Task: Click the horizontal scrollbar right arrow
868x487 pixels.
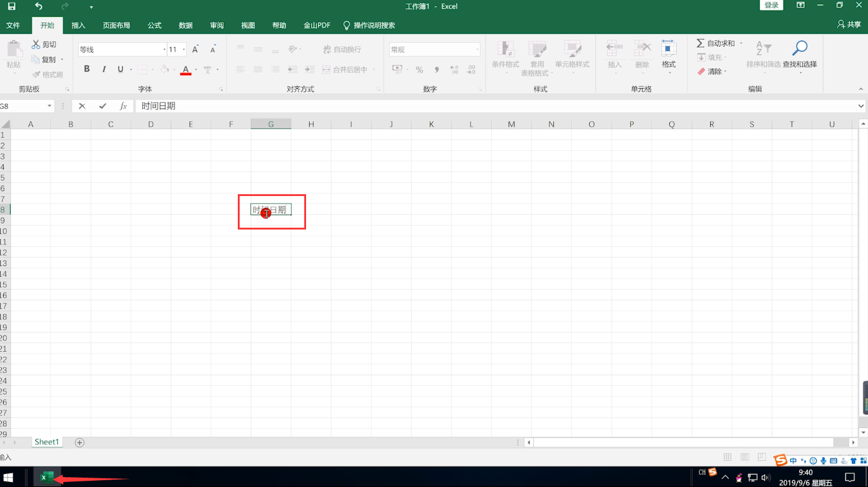Action: 854,442
